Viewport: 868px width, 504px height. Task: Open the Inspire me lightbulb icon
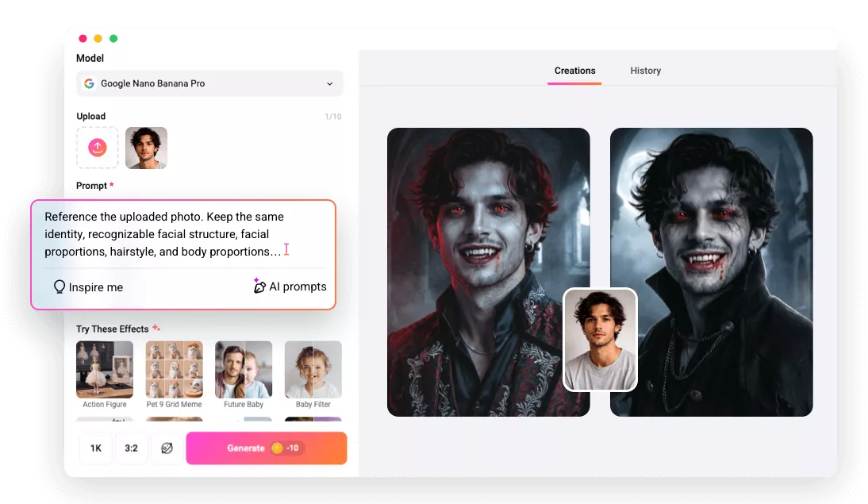tap(60, 287)
